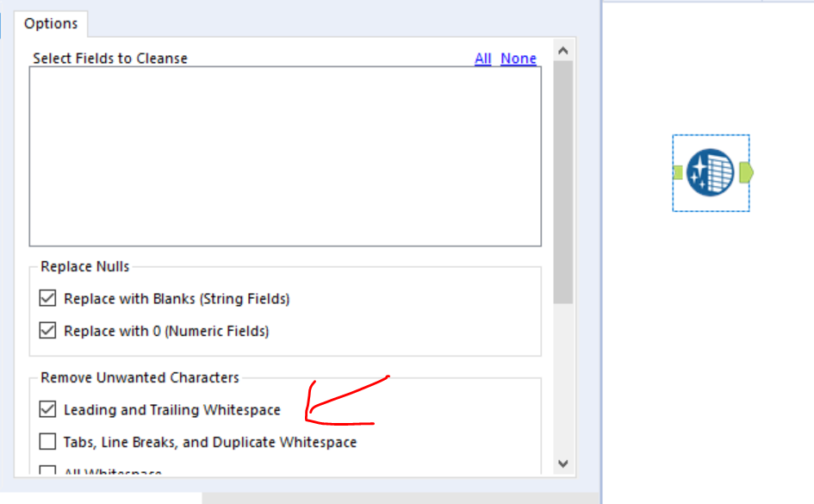Click the All link to select every field
The image size is (814, 504).
coord(482,58)
